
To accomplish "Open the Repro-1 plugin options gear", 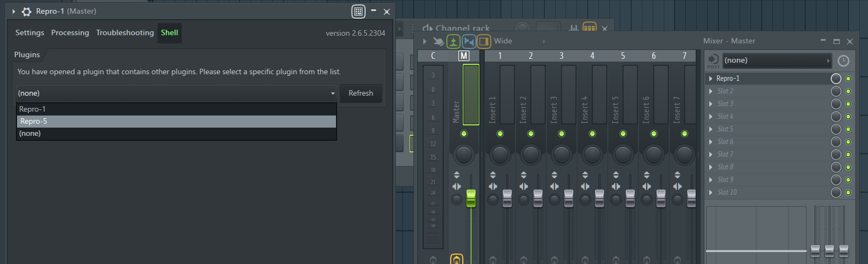I will point(26,12).
